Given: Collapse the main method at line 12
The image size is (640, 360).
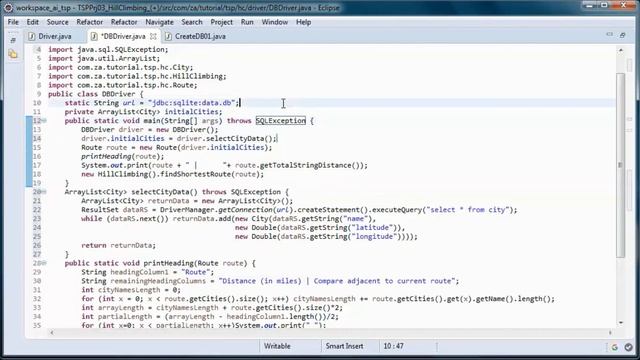Looking at the screenshot, I should [44, 120].
